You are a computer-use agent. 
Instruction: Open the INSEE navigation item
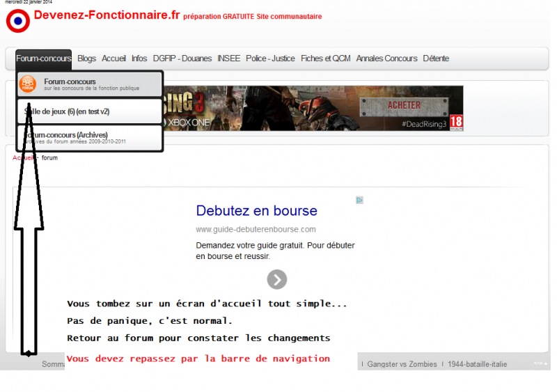pos(228,58)
